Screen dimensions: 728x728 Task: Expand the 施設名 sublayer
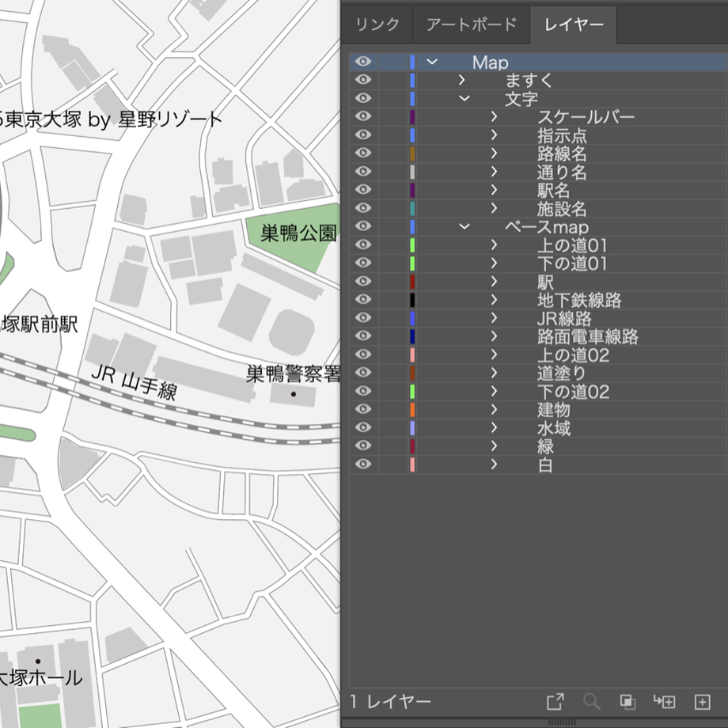pos(494,208)
